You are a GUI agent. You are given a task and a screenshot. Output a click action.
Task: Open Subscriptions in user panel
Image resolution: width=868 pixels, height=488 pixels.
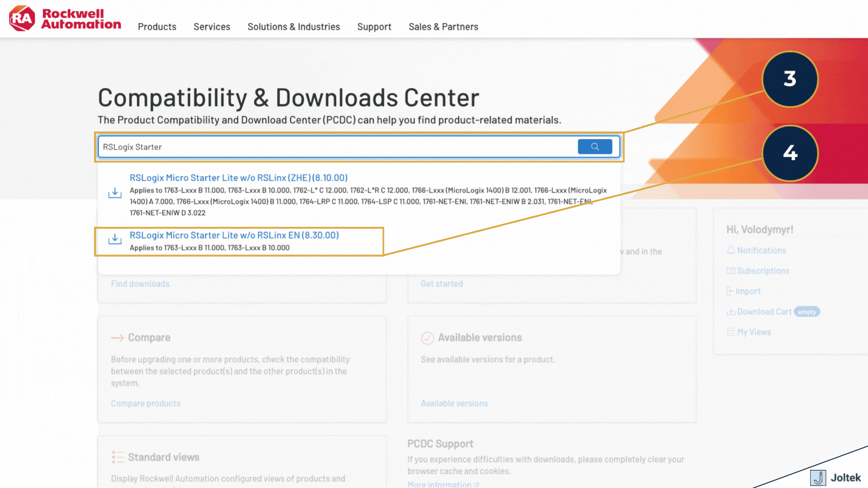[x=763, y=271]
